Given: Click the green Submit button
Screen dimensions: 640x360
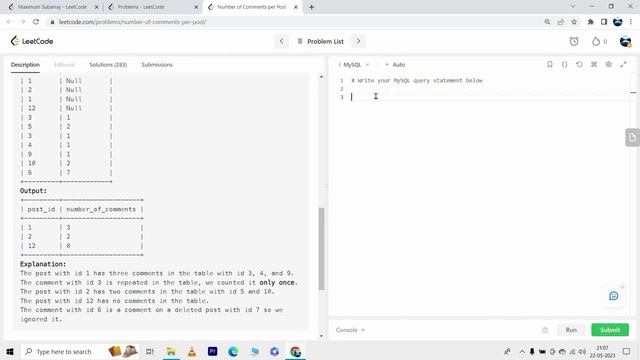Looking at the screenshot, I should point(610,330).
